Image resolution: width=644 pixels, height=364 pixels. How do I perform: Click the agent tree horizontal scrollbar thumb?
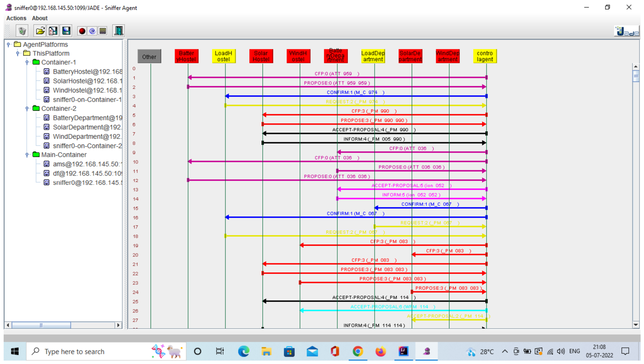[41, 325]
